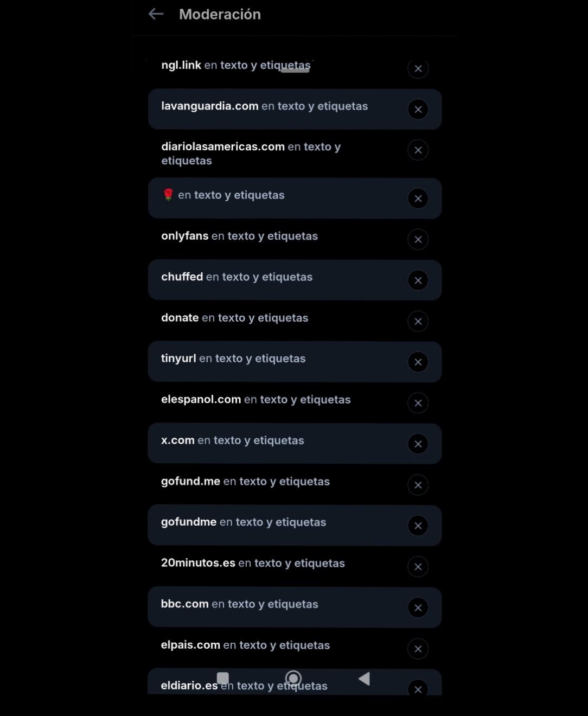This screenshot has width=588, height=716.
Task: Remove 20minutos.es from muted list
Action: click(418, 567)
